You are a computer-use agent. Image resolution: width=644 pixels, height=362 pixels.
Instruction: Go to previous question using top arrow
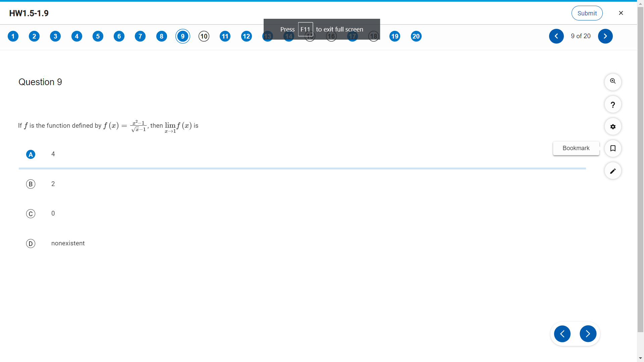(556, 36)
